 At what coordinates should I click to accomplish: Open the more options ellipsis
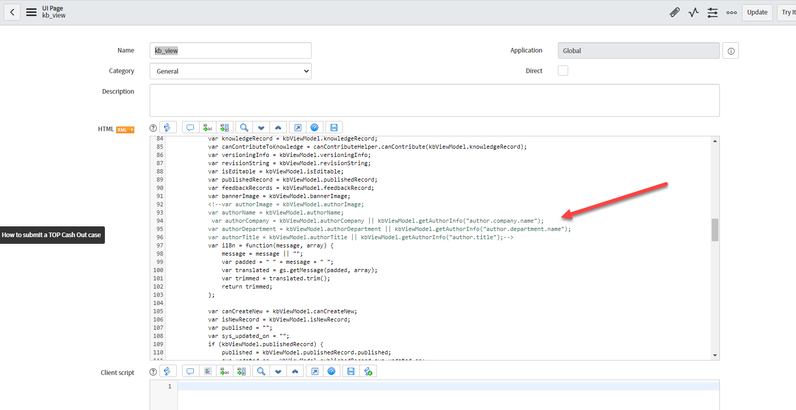(732, 12)
